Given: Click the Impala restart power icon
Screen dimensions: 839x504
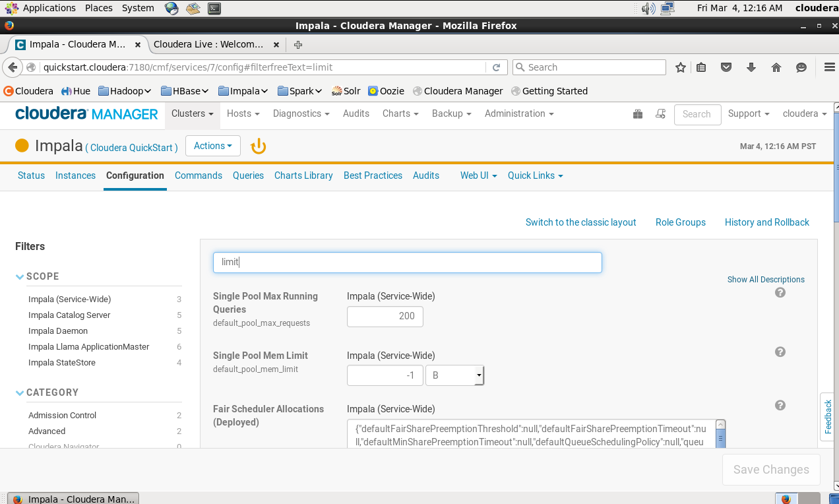Looking at the screenshot, I should click(259, 146).
